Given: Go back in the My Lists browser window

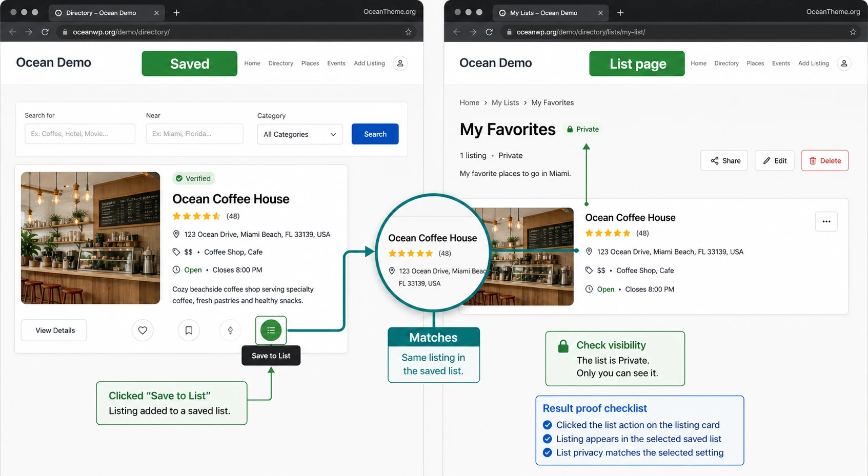Looking at the screenshot, I should pyautogui.click(x=457, y=32).
